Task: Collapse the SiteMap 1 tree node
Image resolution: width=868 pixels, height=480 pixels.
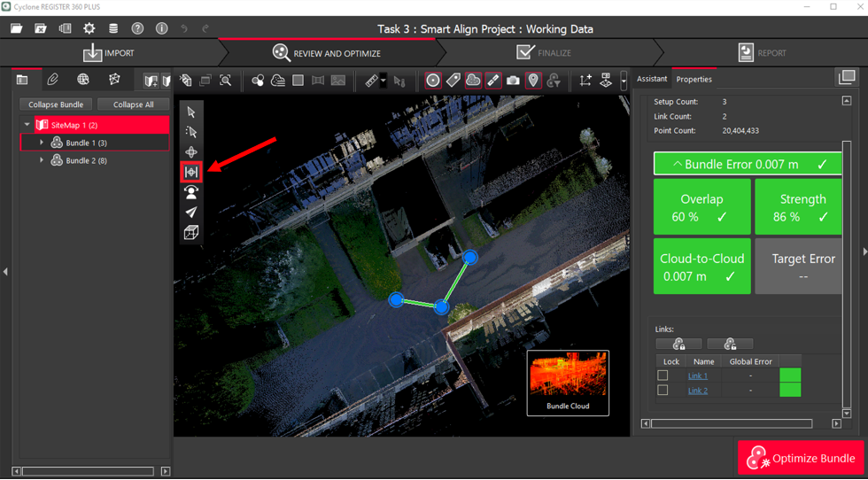Action: [x=27, y=125]
